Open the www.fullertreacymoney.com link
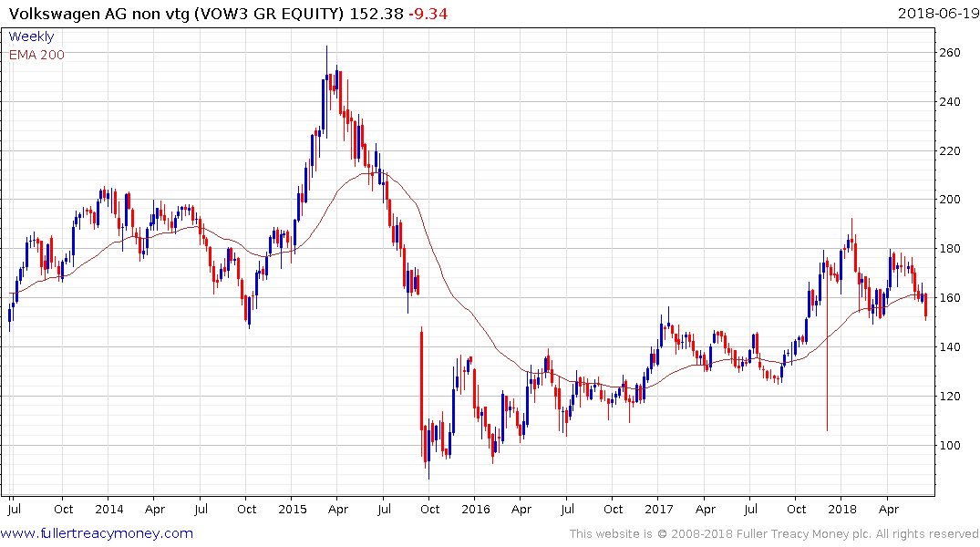 (97, 533)
